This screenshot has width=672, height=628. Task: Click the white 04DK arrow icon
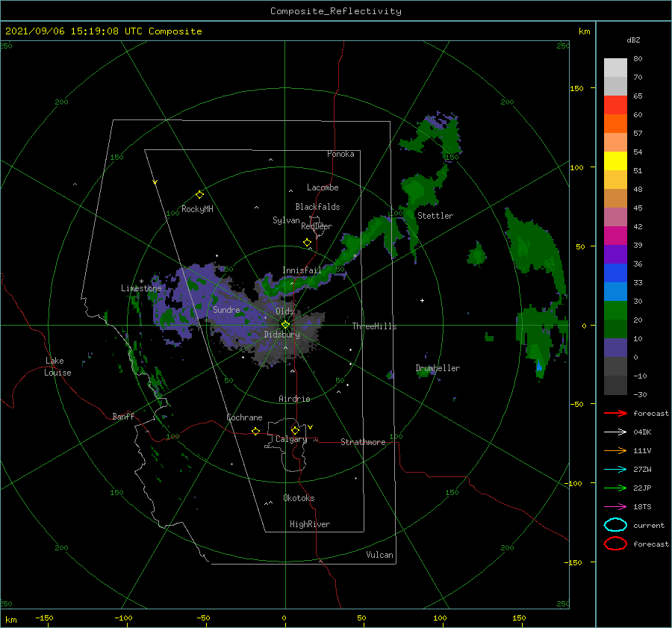tap(615, 432)
